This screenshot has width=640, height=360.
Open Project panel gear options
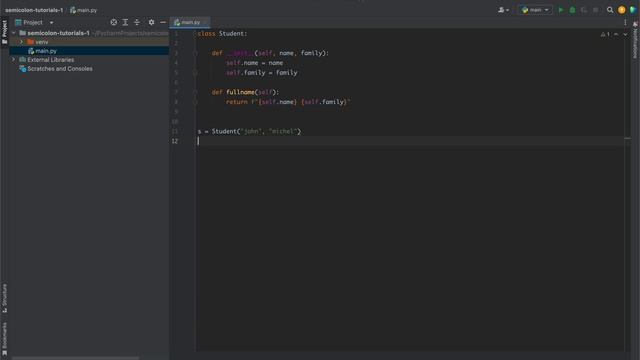point(151,22)
